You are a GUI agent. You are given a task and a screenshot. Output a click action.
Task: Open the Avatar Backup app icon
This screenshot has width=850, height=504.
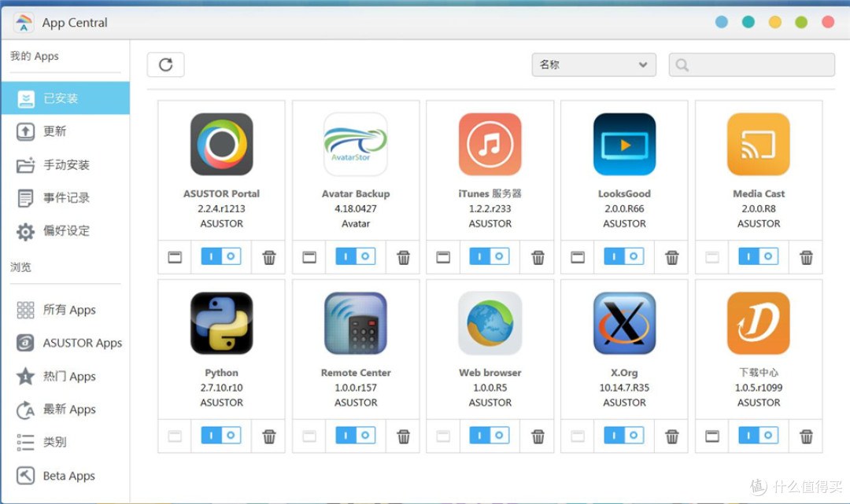(x=356, y=144)
